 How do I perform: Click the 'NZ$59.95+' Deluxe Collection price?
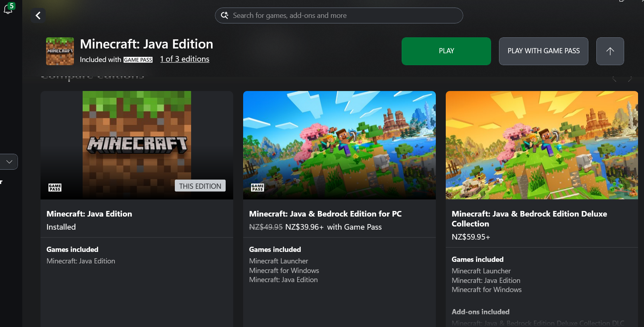coord(471,237)
